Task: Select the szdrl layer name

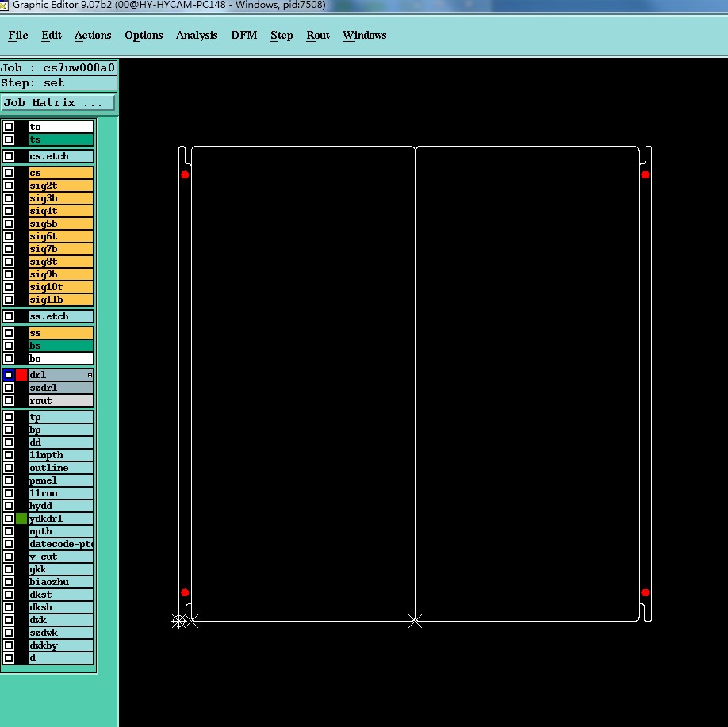Action: (61, 387)
